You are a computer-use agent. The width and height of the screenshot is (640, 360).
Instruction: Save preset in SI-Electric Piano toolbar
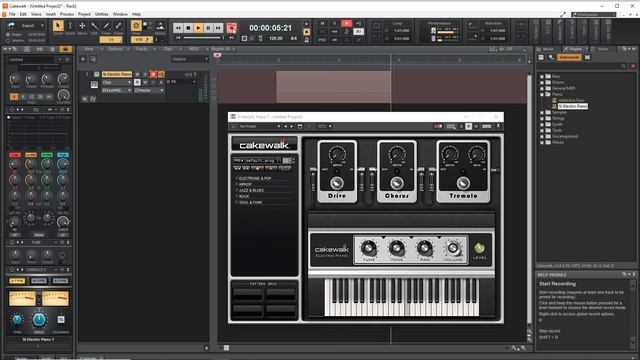coord(300,126)
